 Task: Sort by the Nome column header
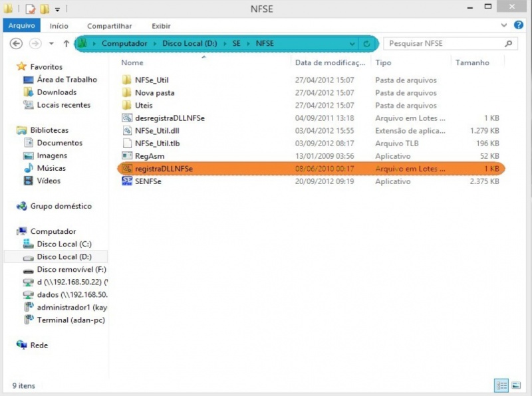click(133, 62)
